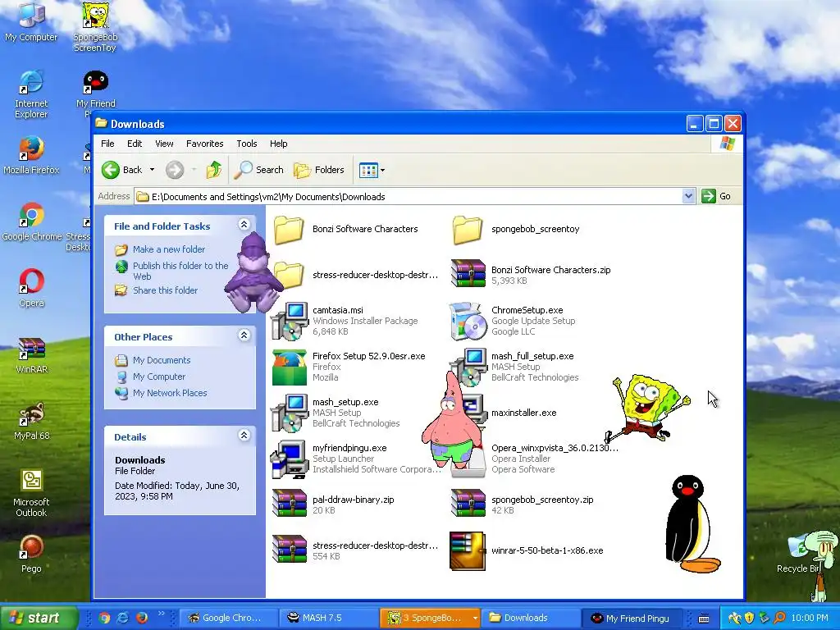
Task: Select ChromeSetup.exe file icon
Action: click(468, 321)
